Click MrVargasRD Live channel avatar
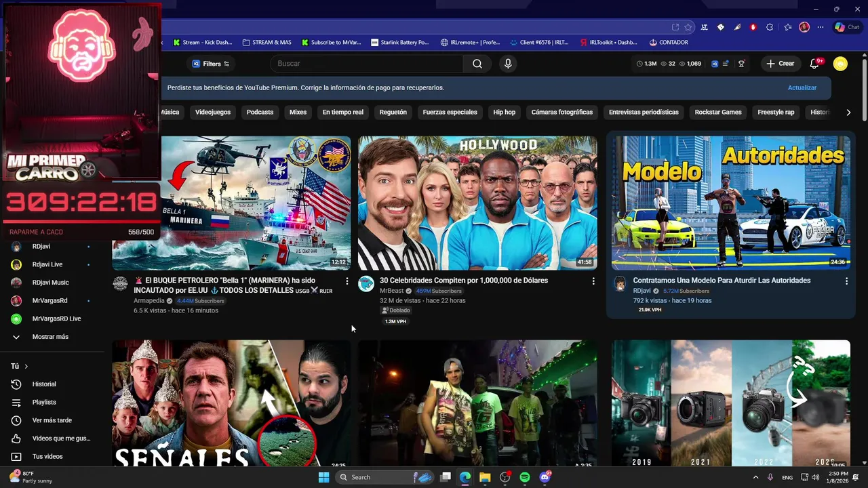This screenshot has width=868, height=488. [16, 319]
